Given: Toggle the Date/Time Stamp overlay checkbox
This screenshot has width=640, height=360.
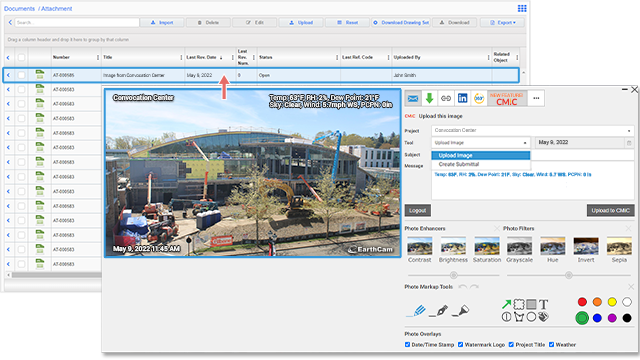Looking at the screenshot, I should tap(407, 344).
